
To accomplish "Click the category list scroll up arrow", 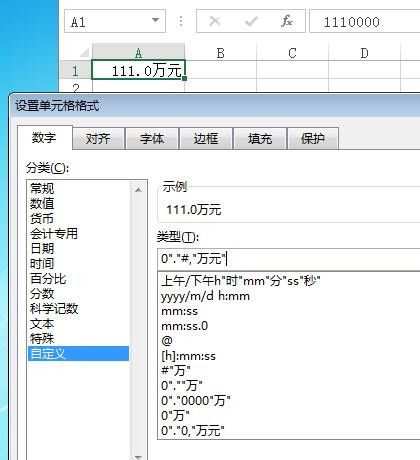I will coord(138,190).
